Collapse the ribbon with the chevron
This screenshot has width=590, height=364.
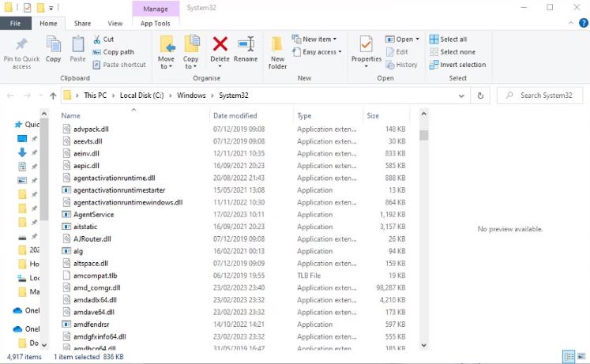click(x=571, y=23)
